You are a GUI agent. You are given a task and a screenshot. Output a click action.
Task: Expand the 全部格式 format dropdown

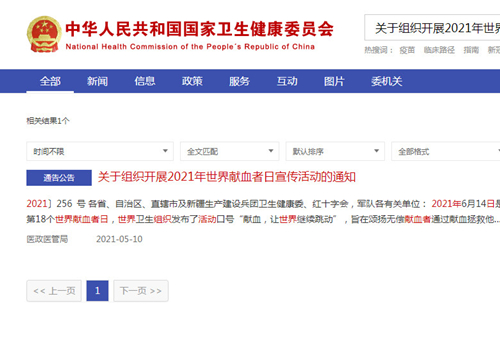[446, 151]
